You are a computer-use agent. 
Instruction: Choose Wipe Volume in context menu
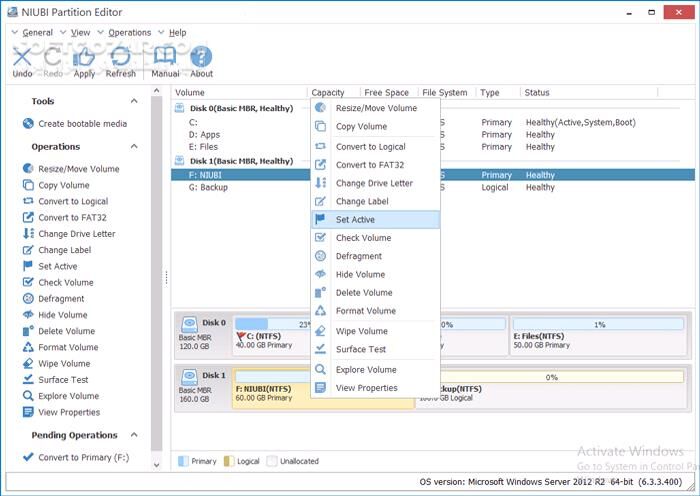[x=375, y=331]
